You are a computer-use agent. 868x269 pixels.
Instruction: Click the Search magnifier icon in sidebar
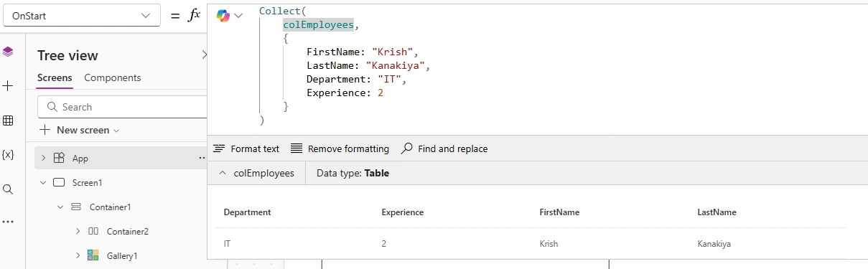(x=8, y=189)
